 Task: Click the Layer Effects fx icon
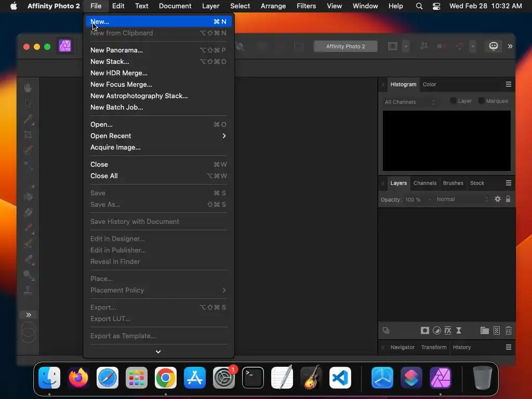pos(448,330)
